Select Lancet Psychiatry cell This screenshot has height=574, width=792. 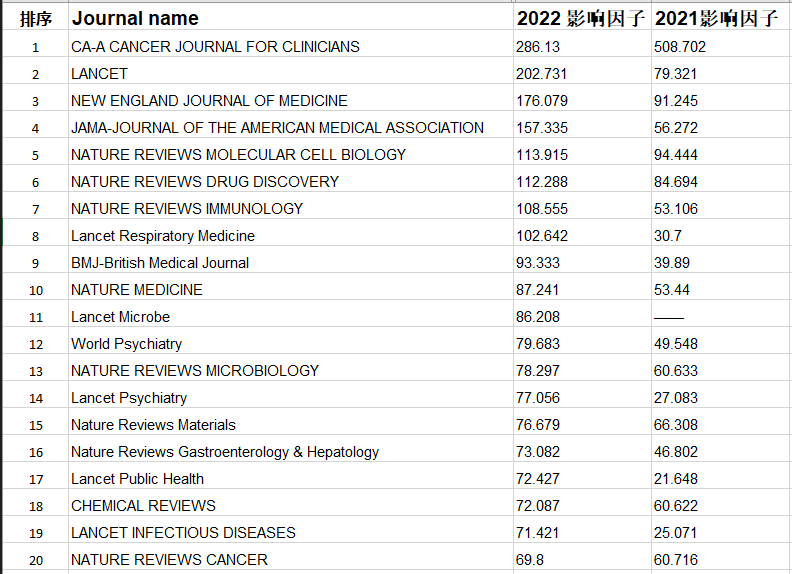coord(290,395)
